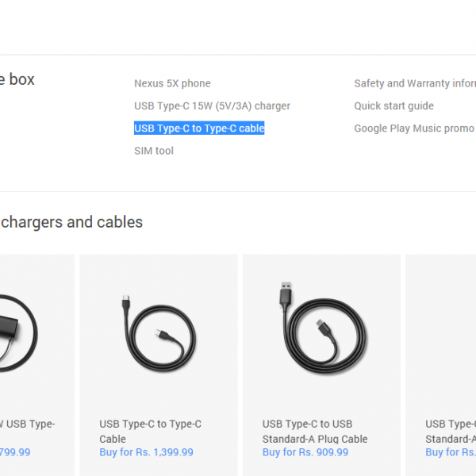The height and width of the screenshot is (476, 476).
Task: Click the highlighted USB Type-C to Type-C cable text
Action: click(x=199, y=129)
